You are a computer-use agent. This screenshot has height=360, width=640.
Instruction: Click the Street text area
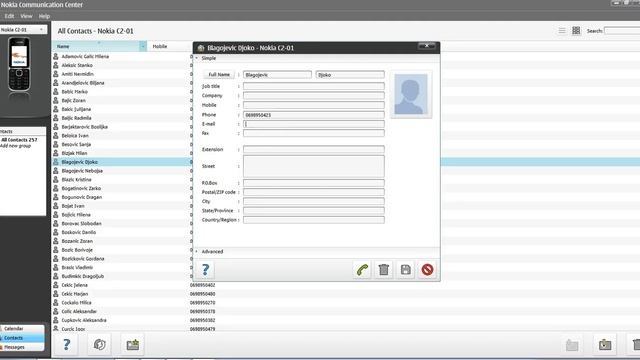coord(313,166)
